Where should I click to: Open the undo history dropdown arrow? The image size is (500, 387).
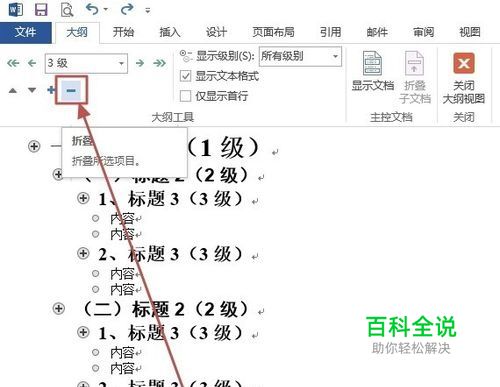[106, 9]
